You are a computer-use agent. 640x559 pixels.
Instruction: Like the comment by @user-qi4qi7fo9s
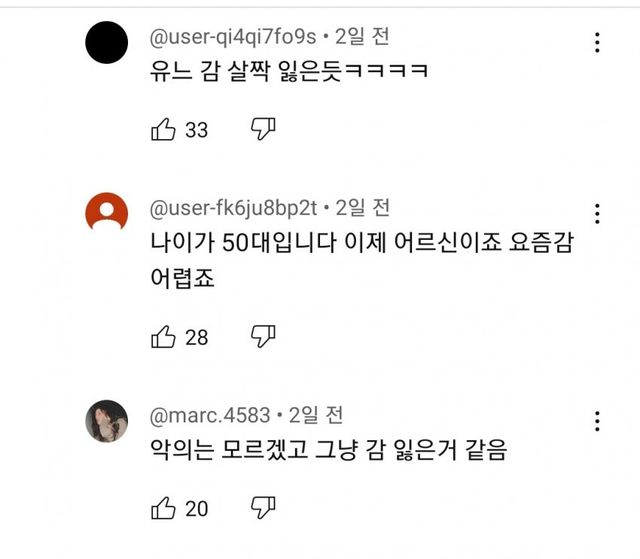tap(163, 129)
